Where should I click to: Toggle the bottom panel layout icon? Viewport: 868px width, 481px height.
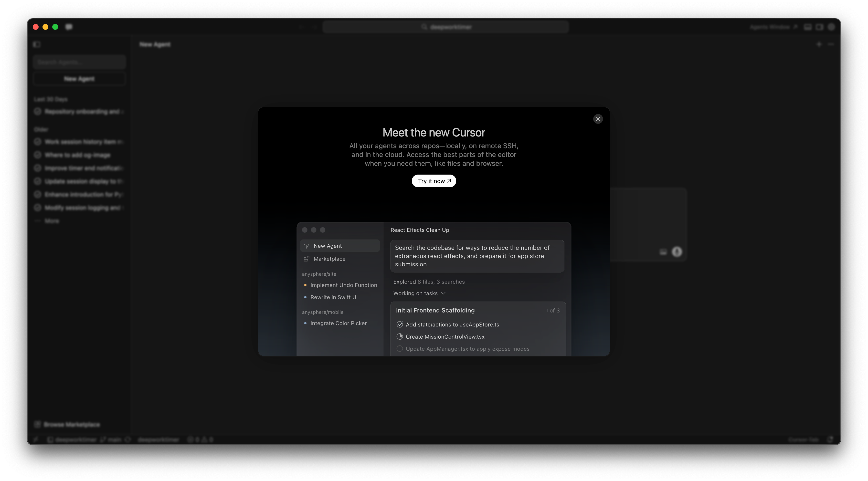click(808, 27)
